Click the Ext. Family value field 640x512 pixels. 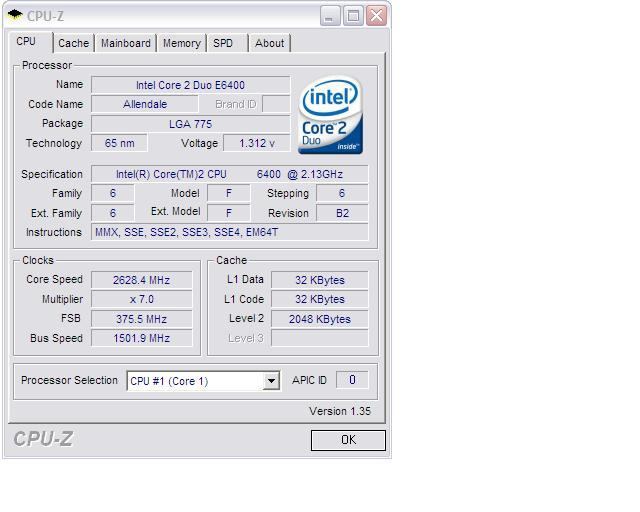coord(113,213)
